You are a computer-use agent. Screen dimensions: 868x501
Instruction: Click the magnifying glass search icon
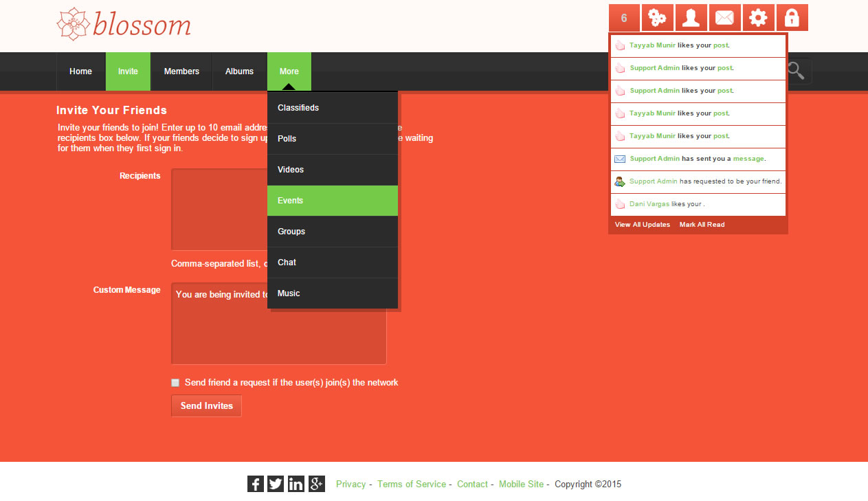[797, 71]
